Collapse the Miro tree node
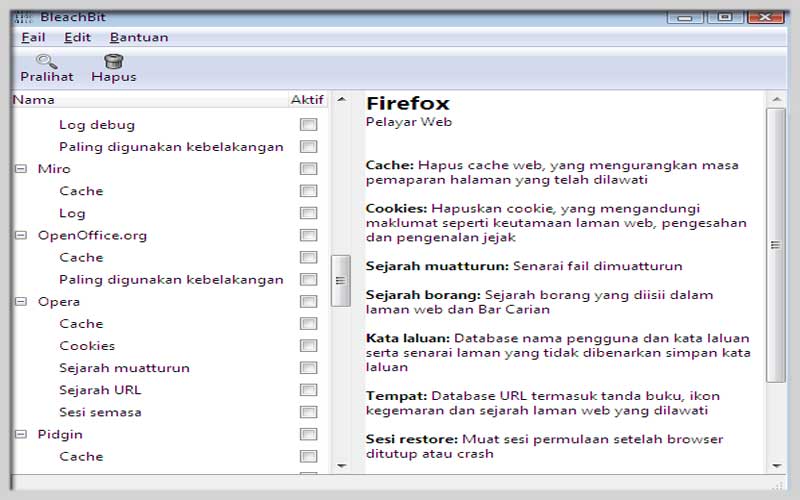This screenshot has width=800, height=500. (21, 168)
